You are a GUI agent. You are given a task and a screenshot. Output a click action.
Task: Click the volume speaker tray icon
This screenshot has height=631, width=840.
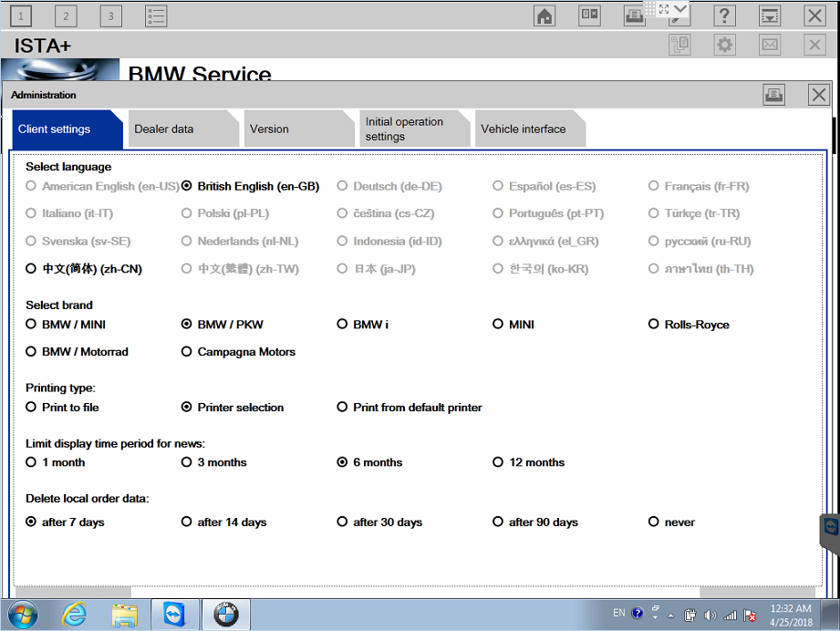click(710, 615)
